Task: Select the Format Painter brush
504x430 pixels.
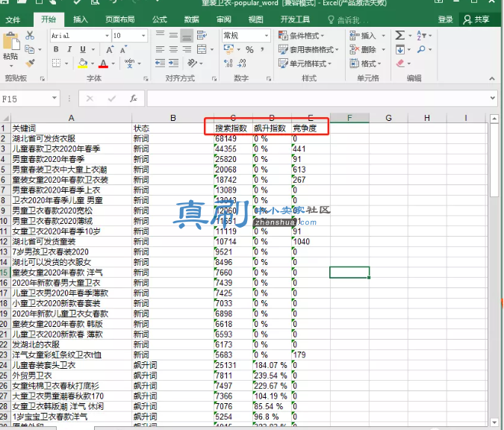Action: coord(30,63)
